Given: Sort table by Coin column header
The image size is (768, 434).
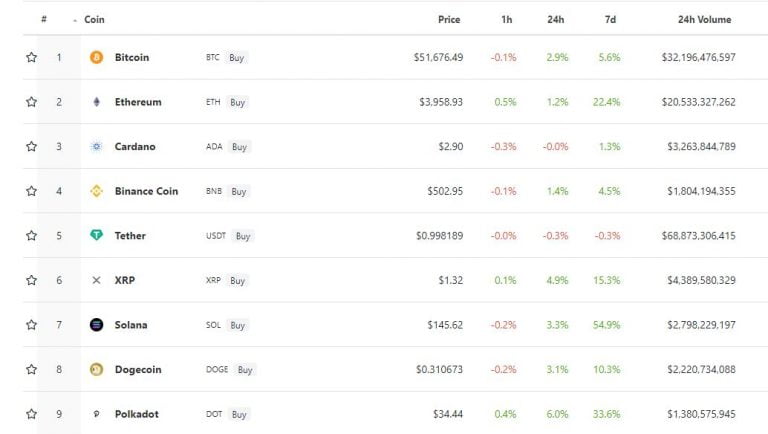Looking at the screenshot, I should click(x=94, y=20).
